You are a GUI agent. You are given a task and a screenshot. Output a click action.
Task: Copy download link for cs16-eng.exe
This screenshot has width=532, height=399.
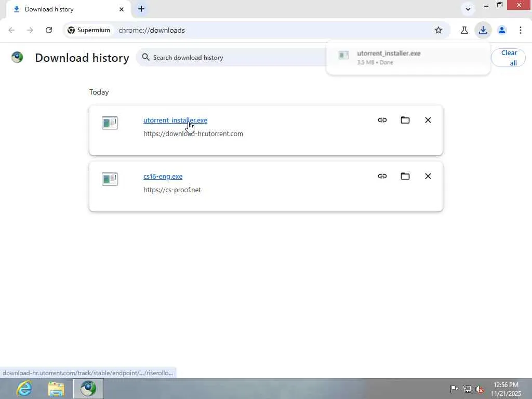382,176
